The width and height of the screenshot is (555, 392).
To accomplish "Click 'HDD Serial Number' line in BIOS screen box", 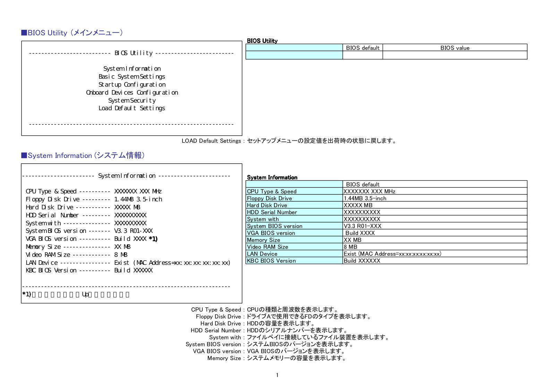I will click(x=86, y=215).
